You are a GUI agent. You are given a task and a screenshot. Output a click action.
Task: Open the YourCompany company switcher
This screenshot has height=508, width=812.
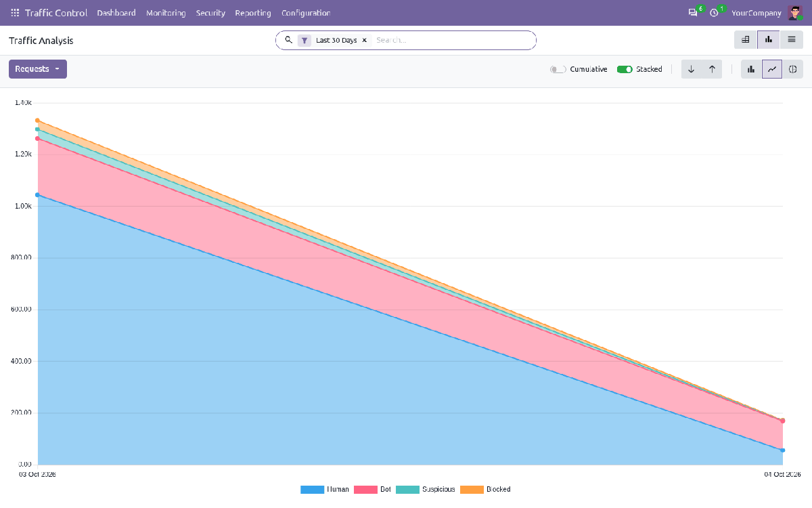click(757, 13)
